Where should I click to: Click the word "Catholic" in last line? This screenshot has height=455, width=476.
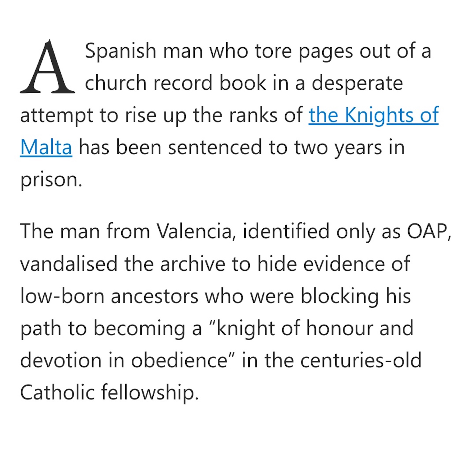click(x=57, y=393)
